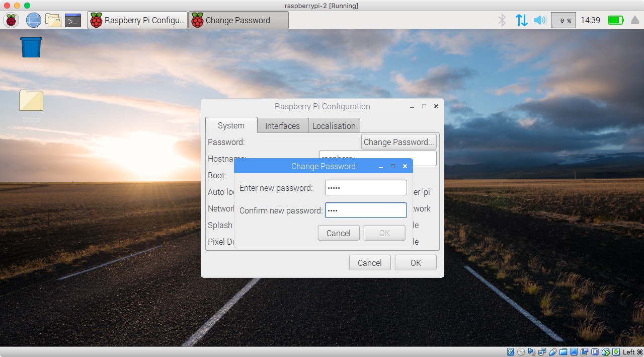Click the eject icon in the panel

(x=635, y=20)
